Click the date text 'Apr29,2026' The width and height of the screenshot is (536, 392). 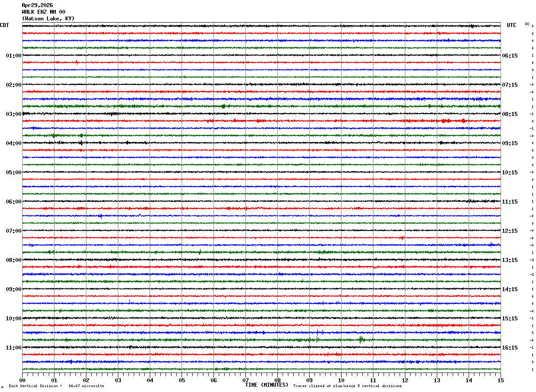pyautogui.click(x=37, y=5)
